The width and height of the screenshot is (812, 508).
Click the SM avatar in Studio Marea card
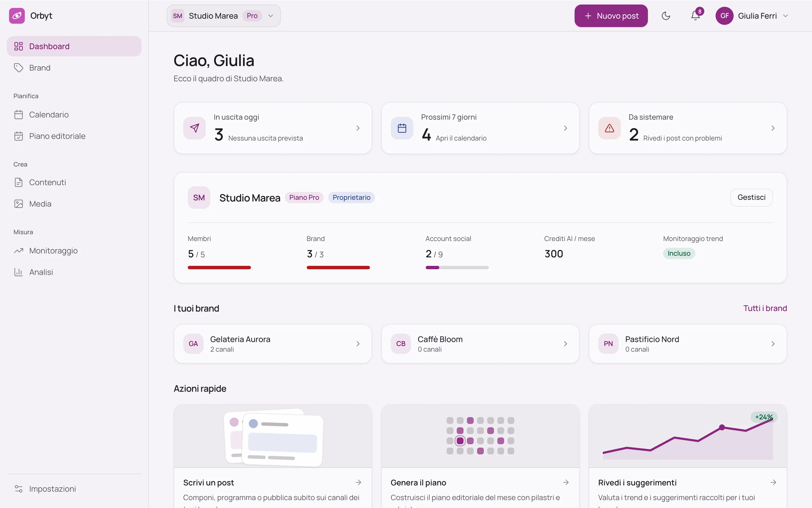click(199, 198)
